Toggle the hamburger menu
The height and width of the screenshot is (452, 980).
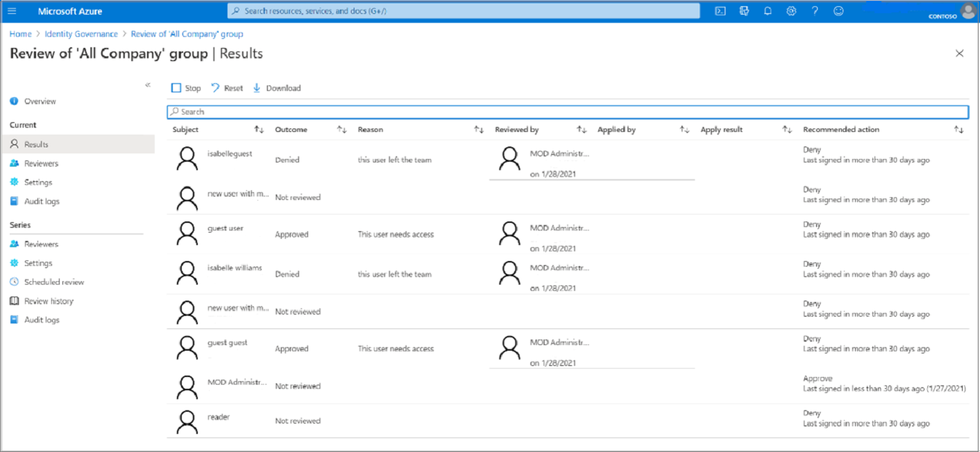12,10
